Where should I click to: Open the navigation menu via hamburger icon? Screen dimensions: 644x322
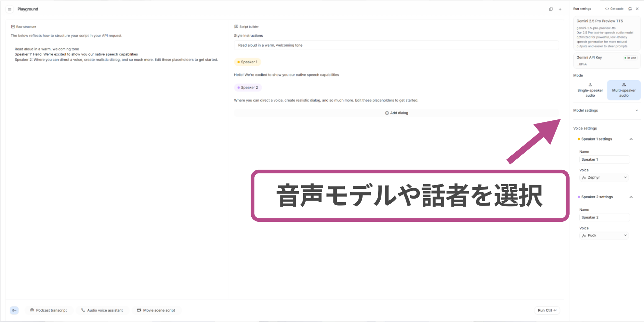pos(9,9)
